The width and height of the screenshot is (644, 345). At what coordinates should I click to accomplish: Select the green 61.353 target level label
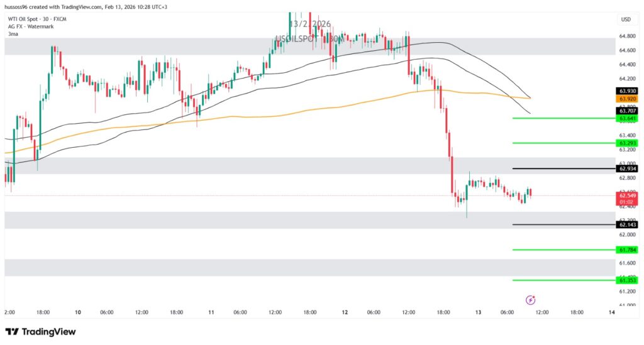pyautogui.click(x=628, y=280)
